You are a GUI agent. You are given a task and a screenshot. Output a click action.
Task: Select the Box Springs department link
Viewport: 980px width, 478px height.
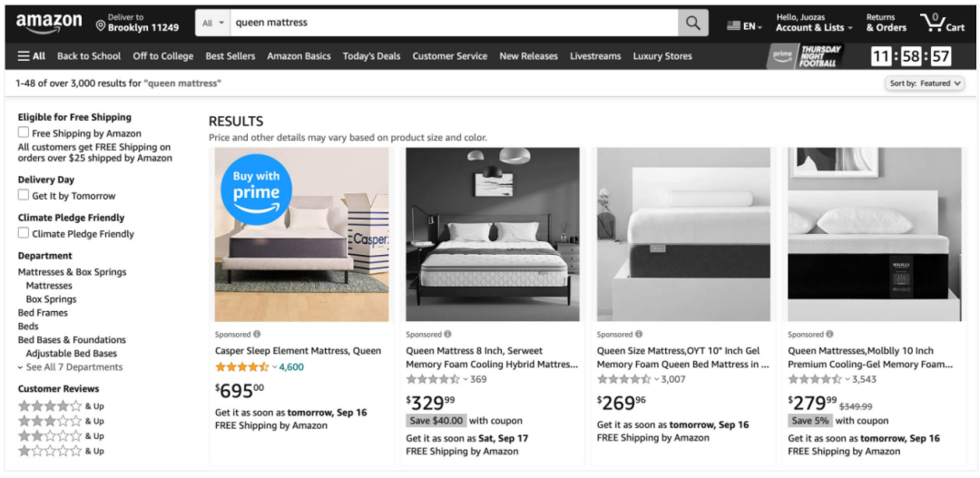pos(51,299)
